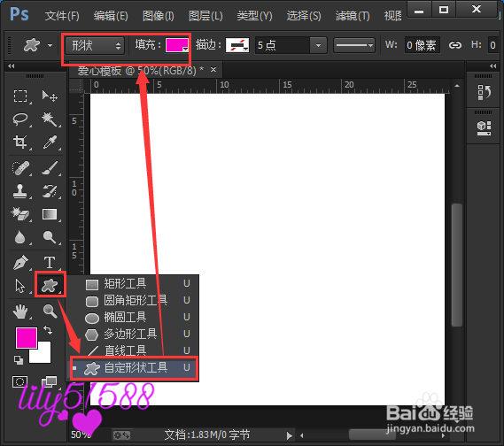Select the Blur tool
The width and height of the screenshot is (504, 446).
pos(20,237)
